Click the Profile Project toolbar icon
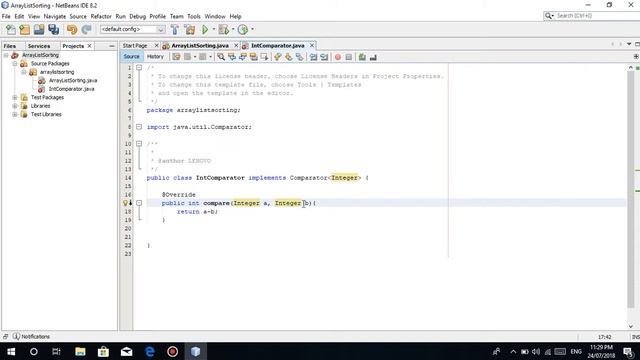 (x=242, y=29)
